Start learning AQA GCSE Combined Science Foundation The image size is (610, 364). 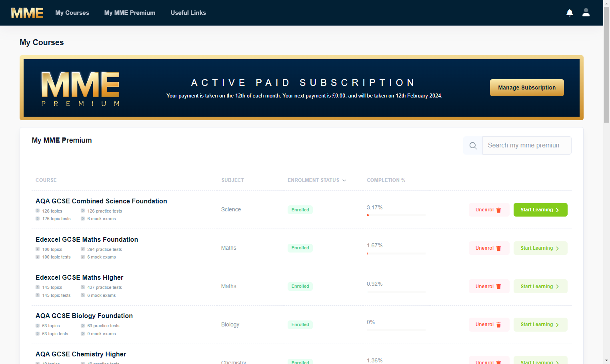point(540,210)
